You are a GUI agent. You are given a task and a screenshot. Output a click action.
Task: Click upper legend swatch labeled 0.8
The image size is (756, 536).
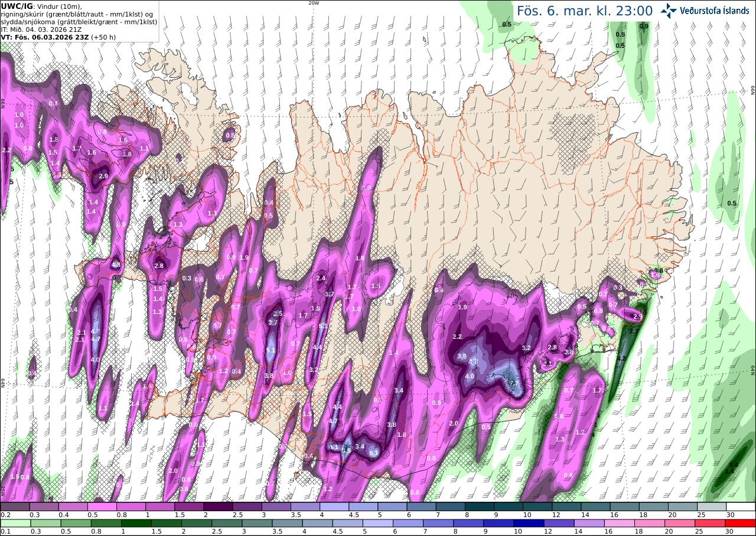[131, 506]
